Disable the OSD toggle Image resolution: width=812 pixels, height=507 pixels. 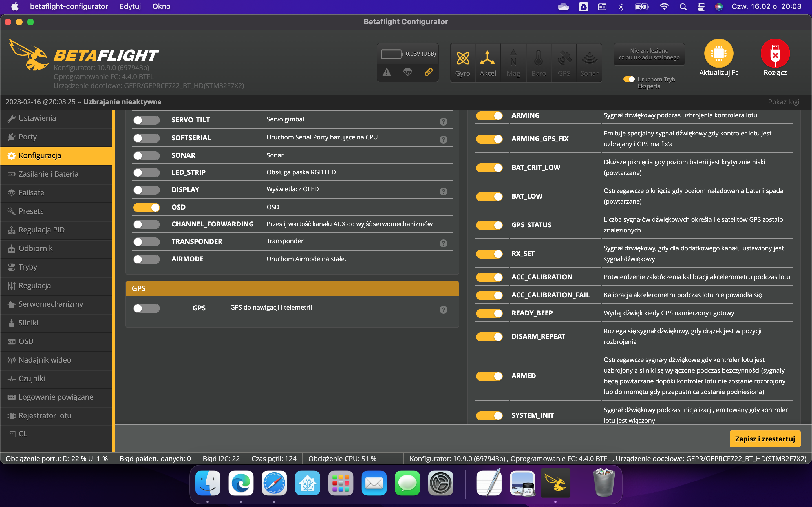tap(147, 207)
